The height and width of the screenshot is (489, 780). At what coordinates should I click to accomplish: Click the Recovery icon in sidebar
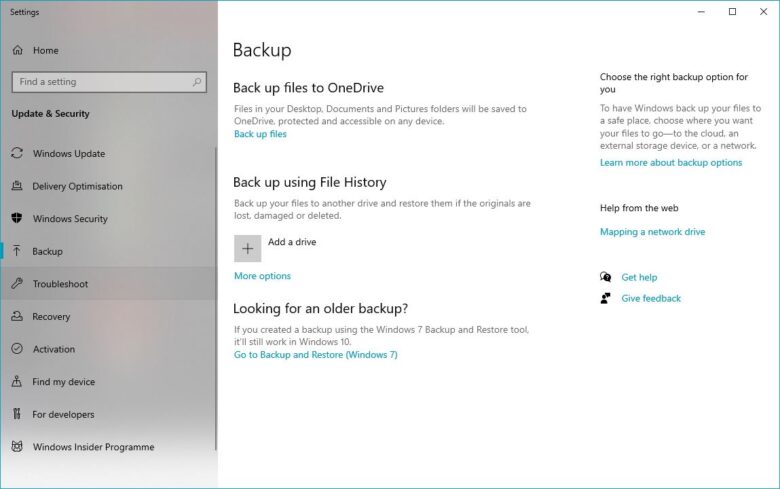coord(17,317)
